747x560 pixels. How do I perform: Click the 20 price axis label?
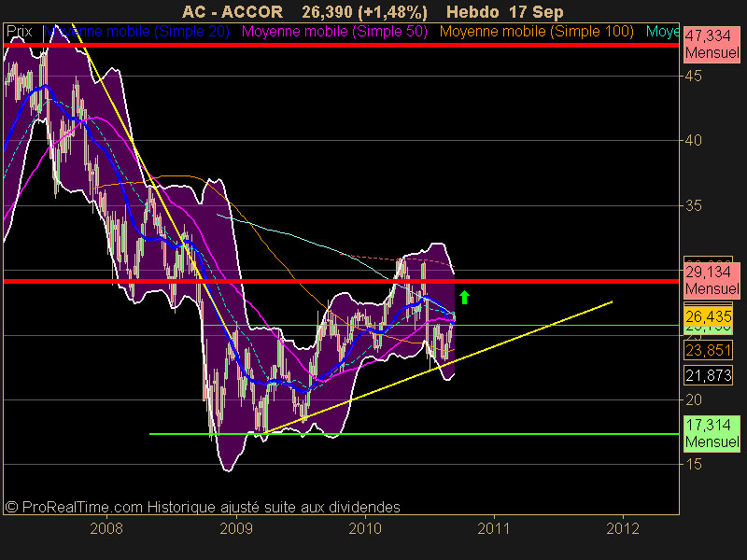(693, 400)
